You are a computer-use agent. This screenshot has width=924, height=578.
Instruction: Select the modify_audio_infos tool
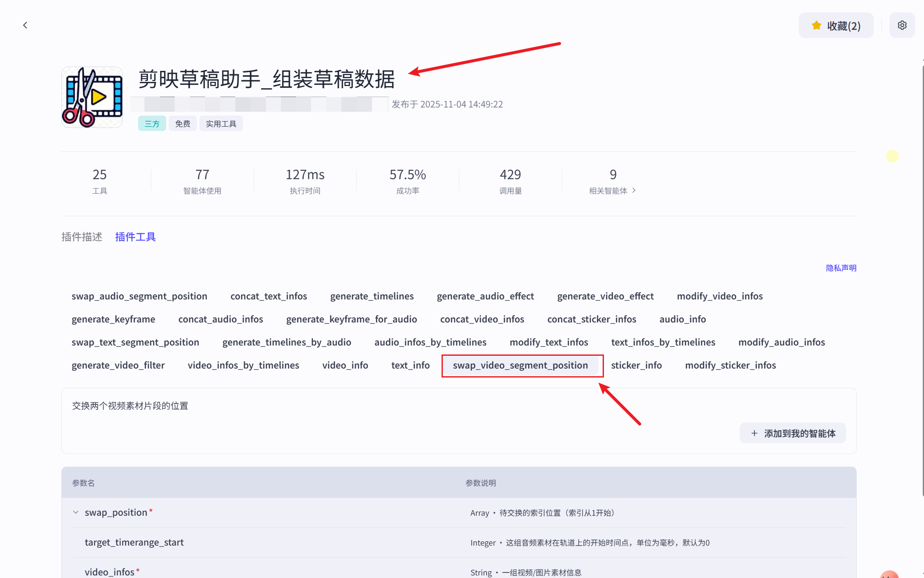pyautogui.click(x=781, y=342)
